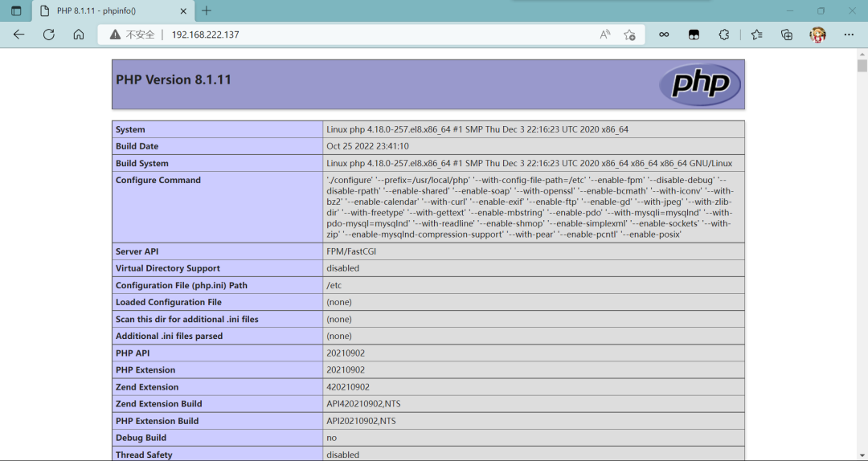Select the PHP 8.1.11 phpinfo() tab
This screenshot has width=868, height=461.
click(104, 11)
